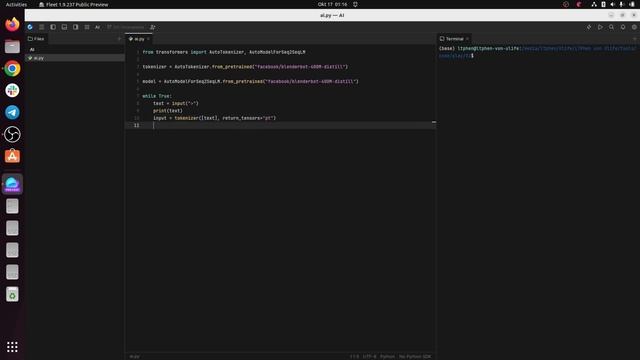Screen dimensions: 640x360
Task: Open the hamburger main menu
Action: point(41,27)
